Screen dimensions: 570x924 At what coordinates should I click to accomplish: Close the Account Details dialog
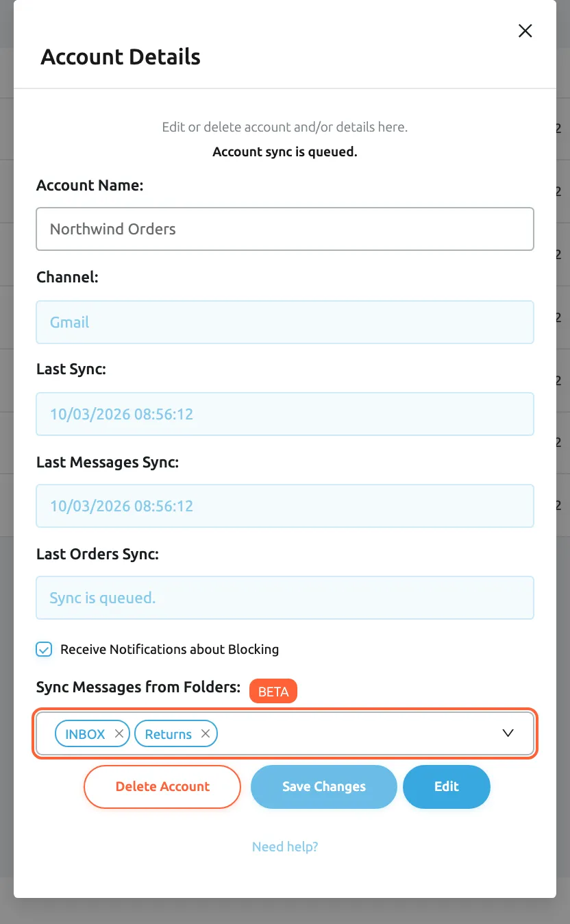click(525, 31)
